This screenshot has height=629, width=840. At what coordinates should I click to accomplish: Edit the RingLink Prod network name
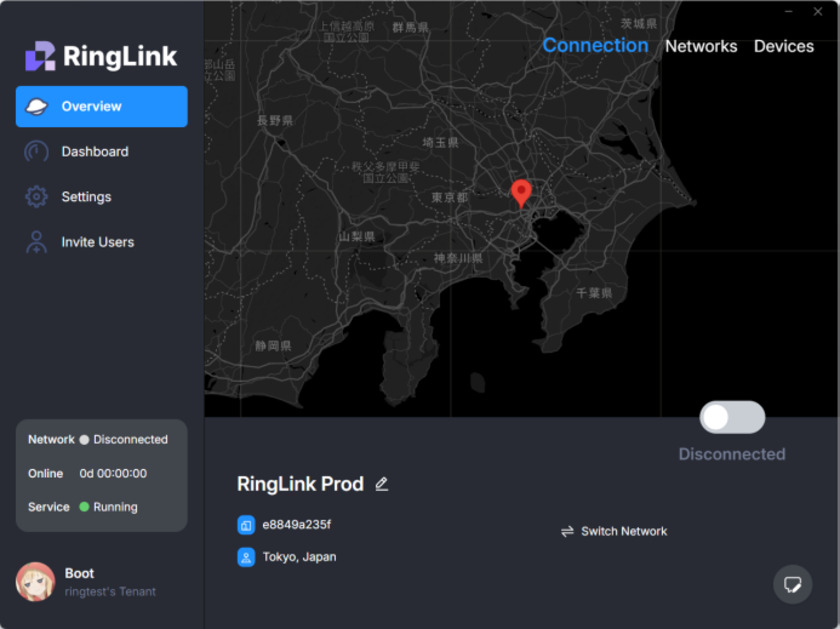click(381, 484)
